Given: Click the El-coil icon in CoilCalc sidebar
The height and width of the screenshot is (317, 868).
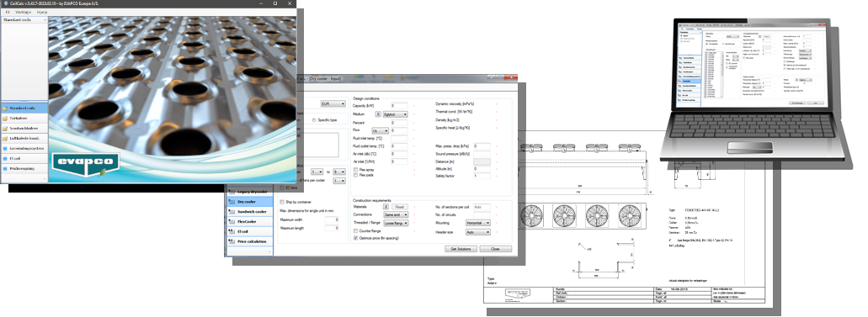Looking at the screenshot, I should tap(6, 158).
